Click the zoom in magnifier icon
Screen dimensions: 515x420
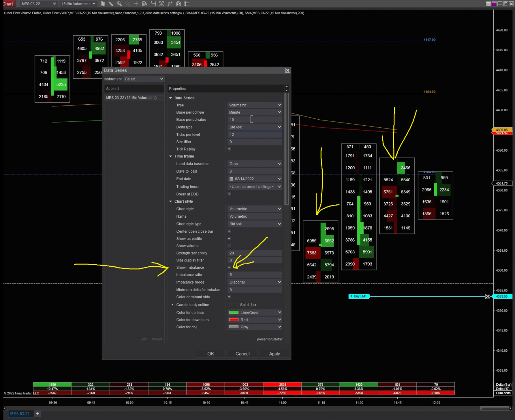pos(119,4)
